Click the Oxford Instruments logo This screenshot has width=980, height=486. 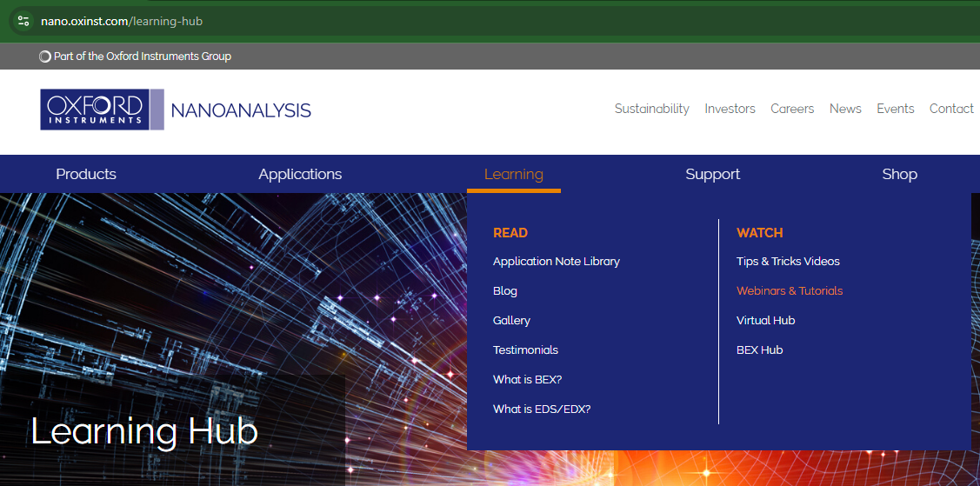(101, 110)
